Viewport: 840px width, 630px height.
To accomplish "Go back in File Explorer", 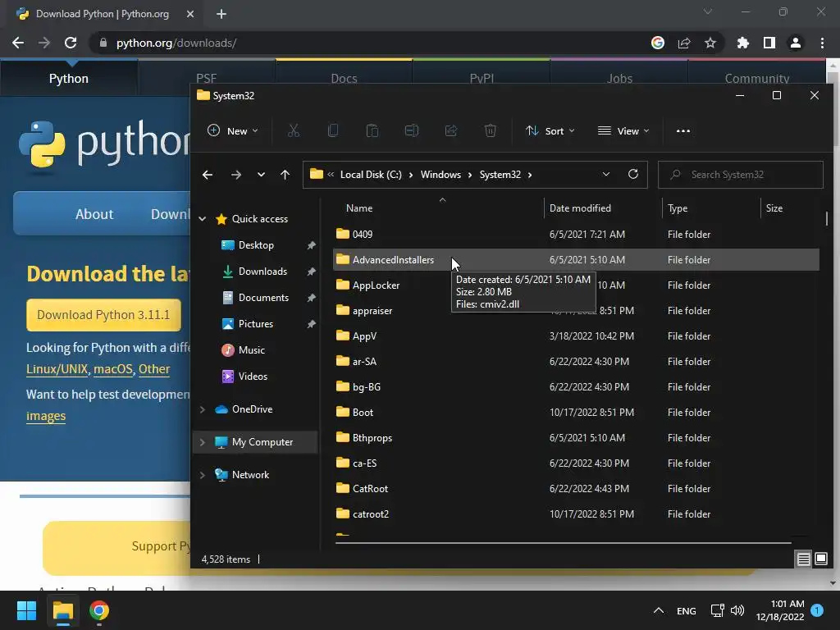I will pyautogui.click(x=208, y=175).
